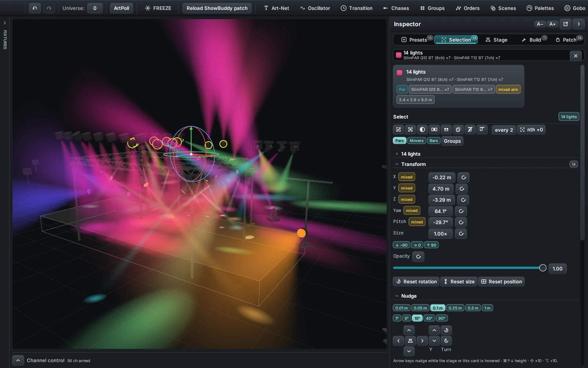588x368 pixels.
Task: Open the every 2 selection option
Action: (504, 130)
